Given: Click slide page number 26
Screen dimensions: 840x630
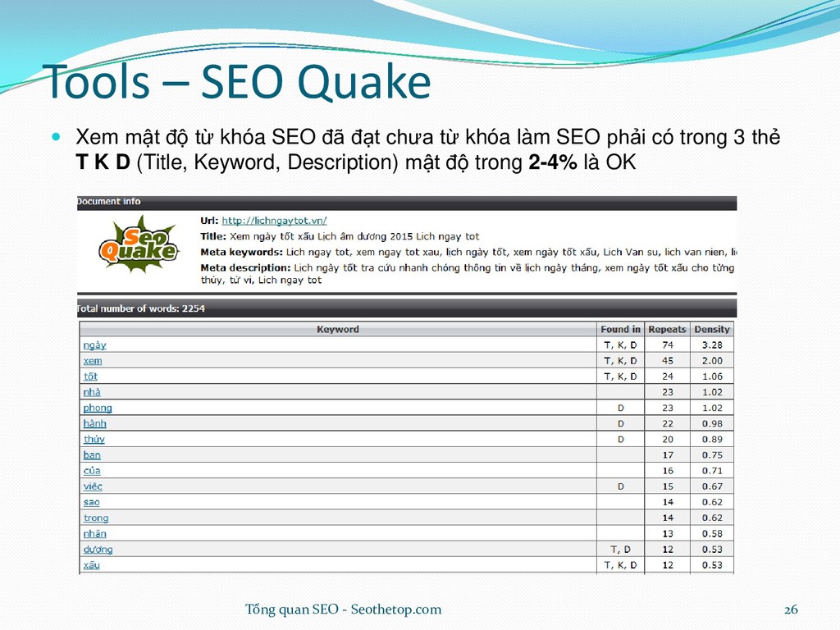Looking at the screenshot, I should click(792, 609).
